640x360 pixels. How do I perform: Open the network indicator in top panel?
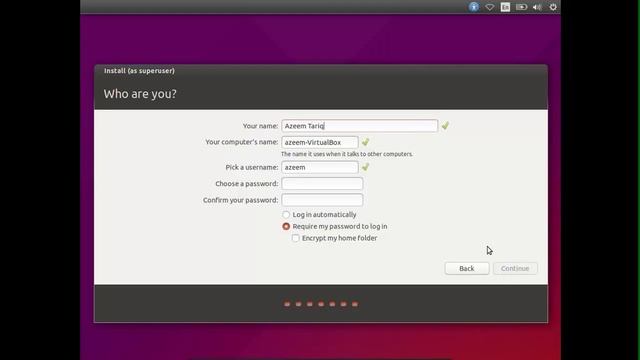[x=490, y=7]
